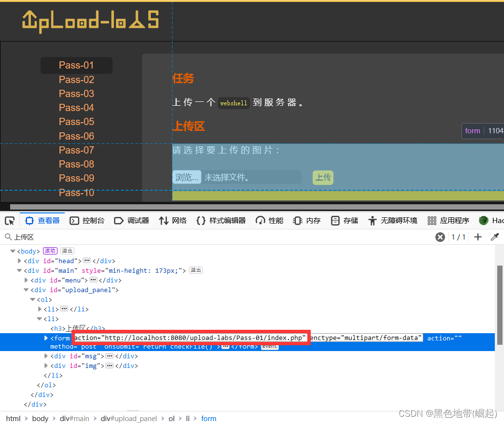Open Pass-07 in the sidebar menu
504x423 pixels.
pyautogui.click(x=76, y=150)
